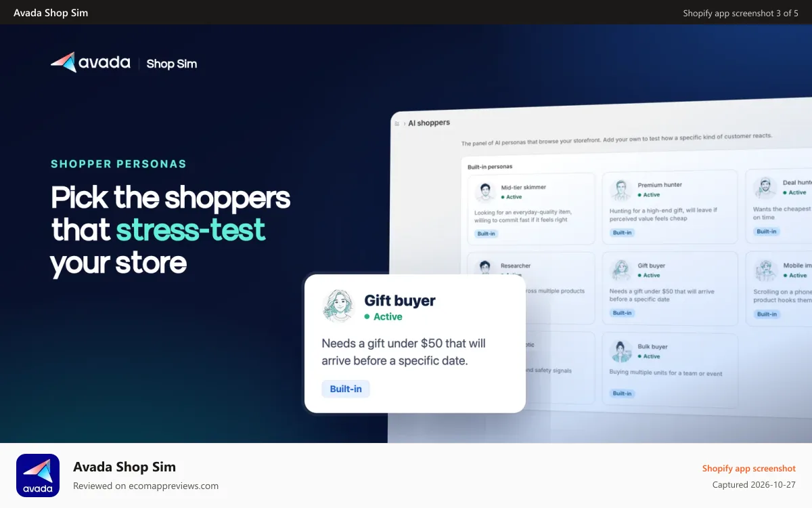This screenshot has width=812, height=508.
Task: Click the Built-in badge on Premium hunter card
Action: [622, 232]
